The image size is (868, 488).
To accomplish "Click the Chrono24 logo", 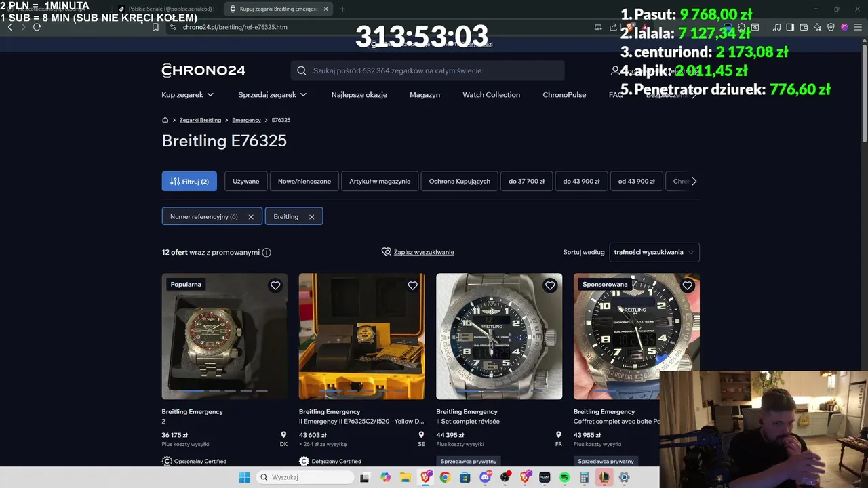I will 203,70.
